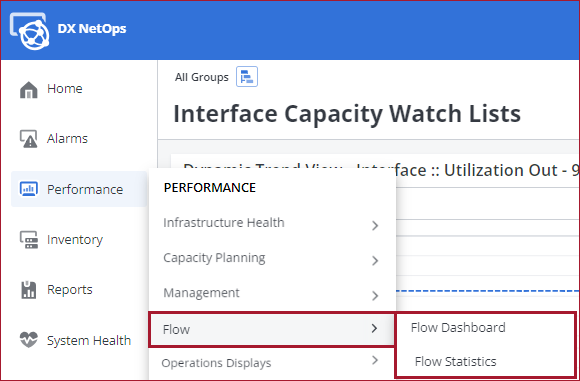This screenshot has width=580, height=381.
Task: Open Flow Statistics from the Flow submenu
Action: click(x=455, y=361)
